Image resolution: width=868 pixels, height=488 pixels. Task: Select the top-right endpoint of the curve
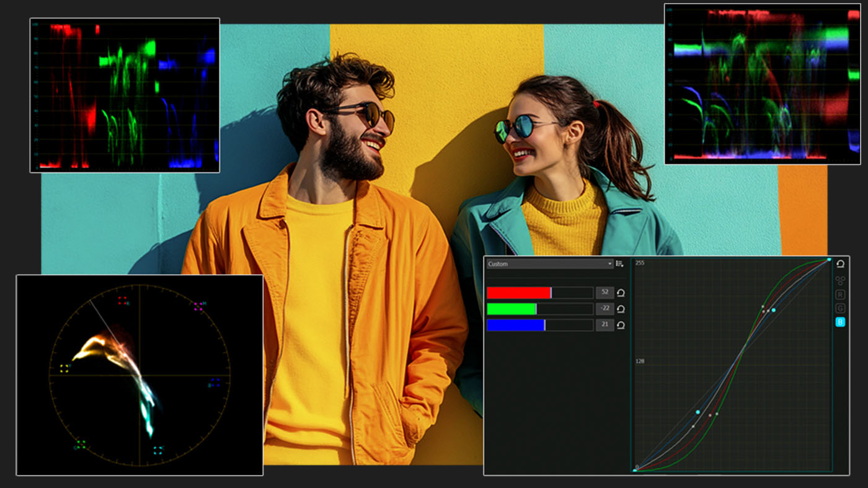[829, 259]
